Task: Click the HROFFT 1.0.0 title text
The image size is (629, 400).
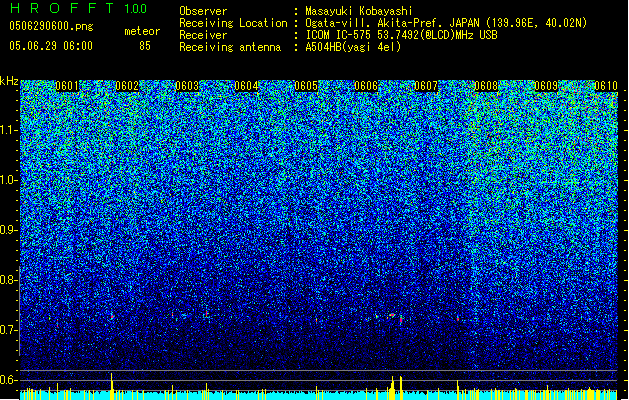Action: click(x=78, y=8)
